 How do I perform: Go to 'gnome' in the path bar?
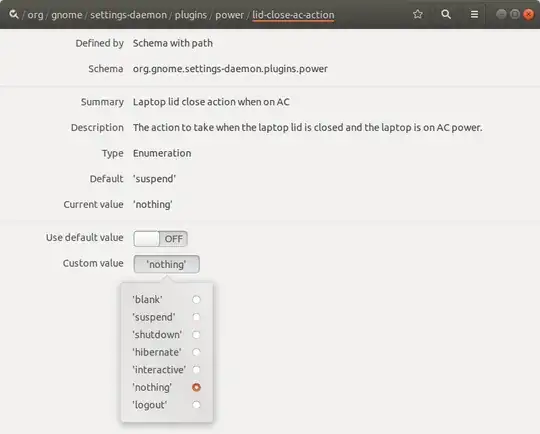(67, 15)
